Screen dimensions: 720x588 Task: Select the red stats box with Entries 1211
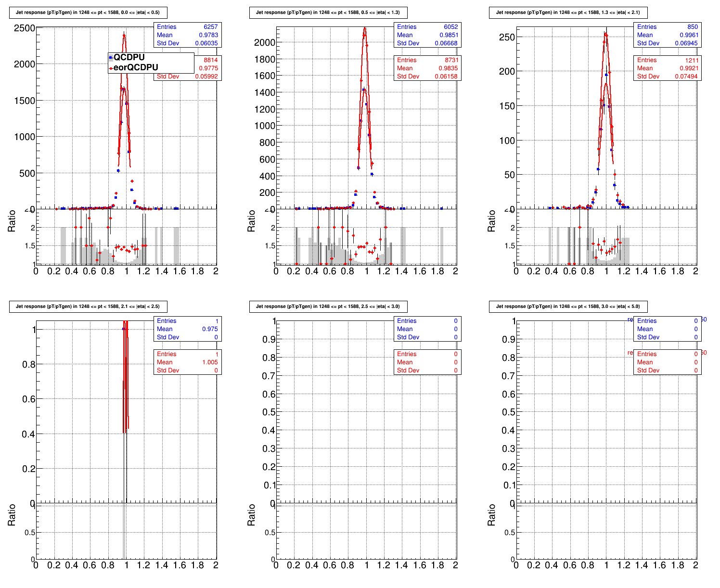[x=668, y=68]
